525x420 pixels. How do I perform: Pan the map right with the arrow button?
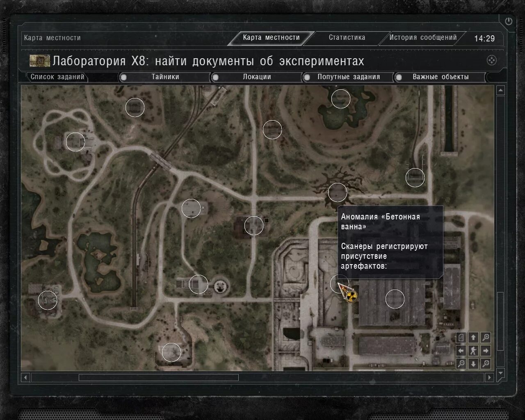coord(486,351)
